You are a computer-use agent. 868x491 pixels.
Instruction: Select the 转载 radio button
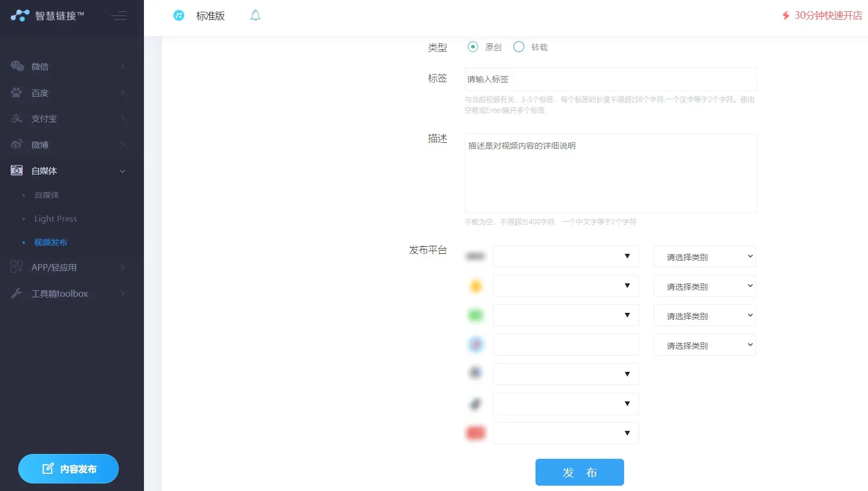[x=519, y=47]
